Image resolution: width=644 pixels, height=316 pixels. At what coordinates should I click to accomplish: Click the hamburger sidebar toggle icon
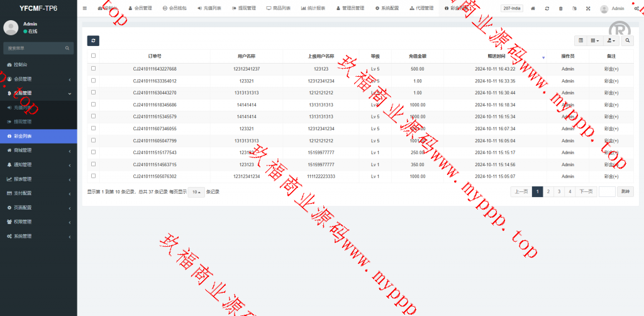[x=85, y=8]
